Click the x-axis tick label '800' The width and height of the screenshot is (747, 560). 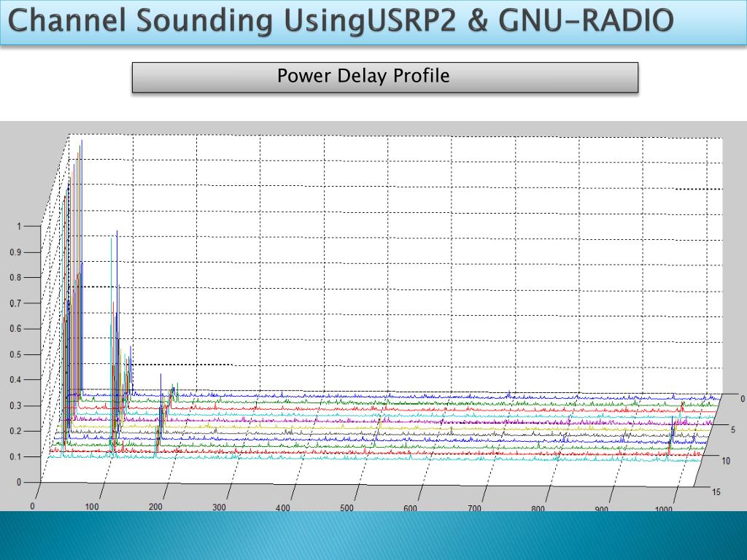(538, 508)
